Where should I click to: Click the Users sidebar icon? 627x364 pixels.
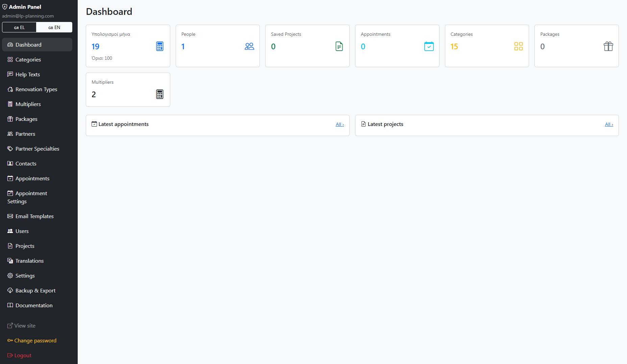(10, 231)
